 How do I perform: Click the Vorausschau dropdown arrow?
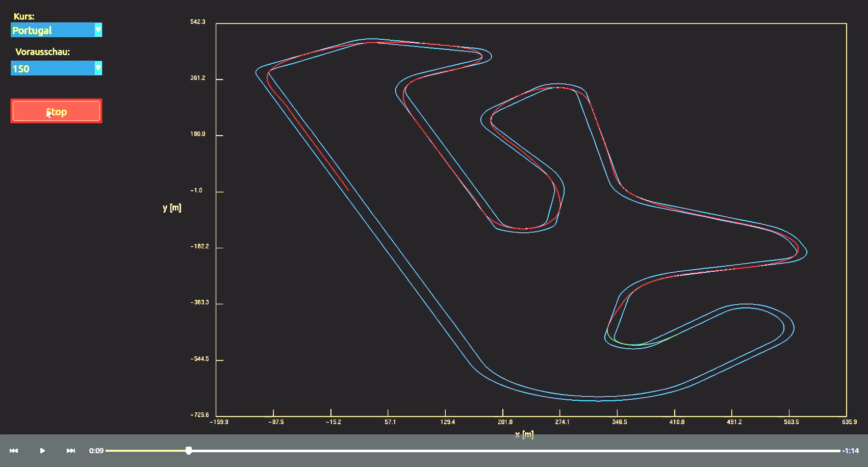tap(98, 68)
